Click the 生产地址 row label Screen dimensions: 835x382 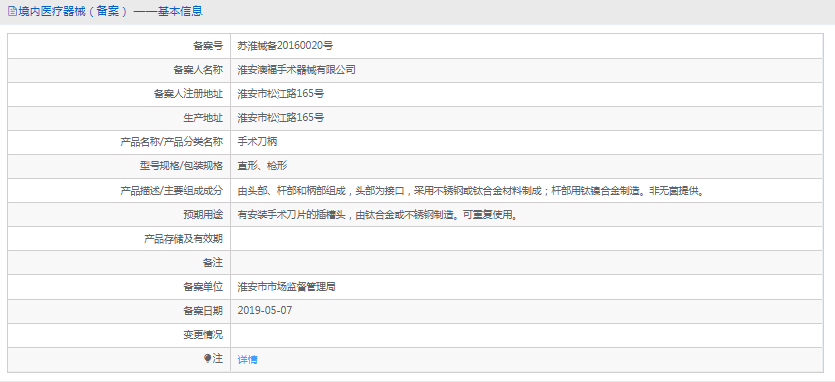203,118
